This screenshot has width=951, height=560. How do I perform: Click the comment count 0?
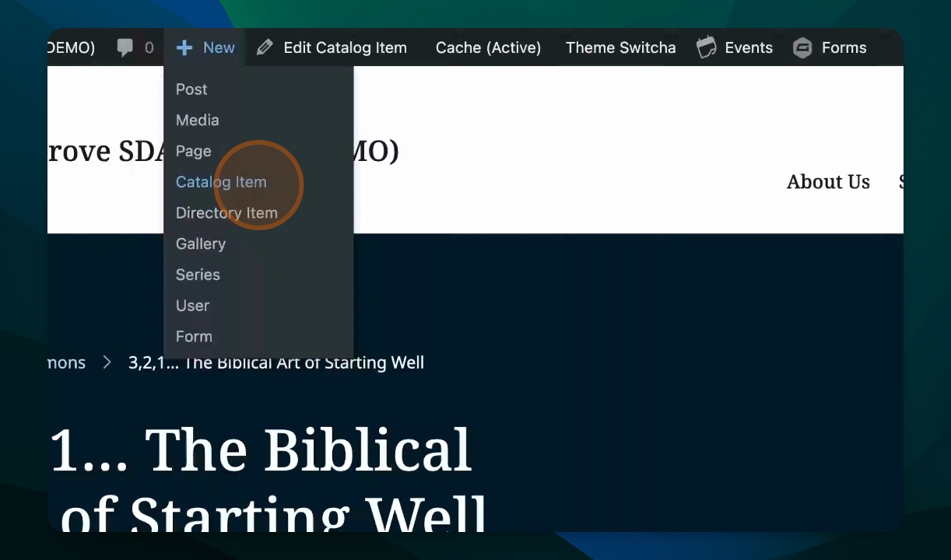[149, 47]
